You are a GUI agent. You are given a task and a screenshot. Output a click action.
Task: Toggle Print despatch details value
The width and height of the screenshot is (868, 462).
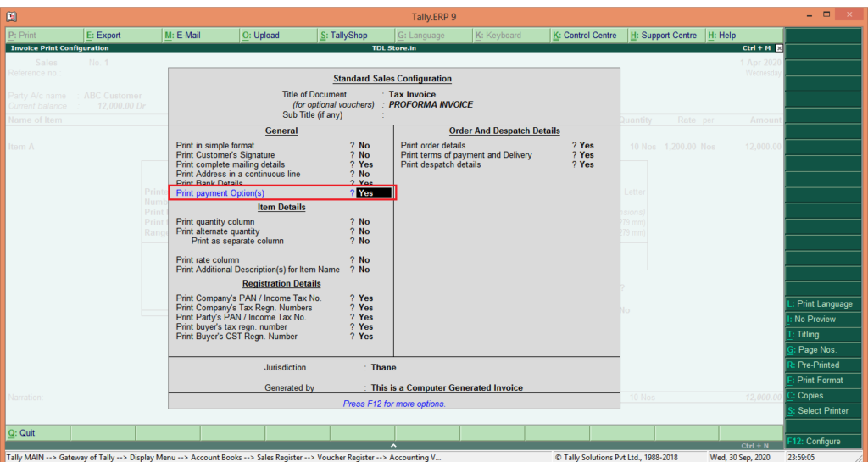(x=586, y=164)
